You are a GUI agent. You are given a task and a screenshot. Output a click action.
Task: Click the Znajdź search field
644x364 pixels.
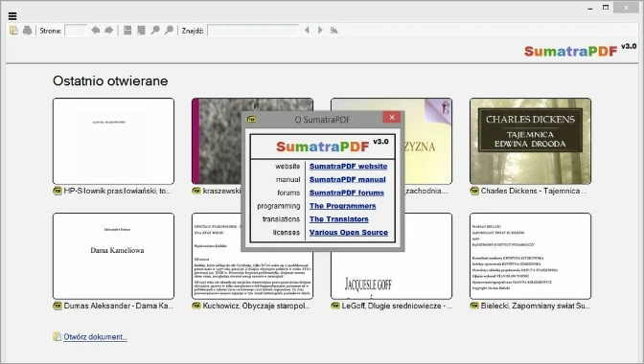(x=253, y=31)
